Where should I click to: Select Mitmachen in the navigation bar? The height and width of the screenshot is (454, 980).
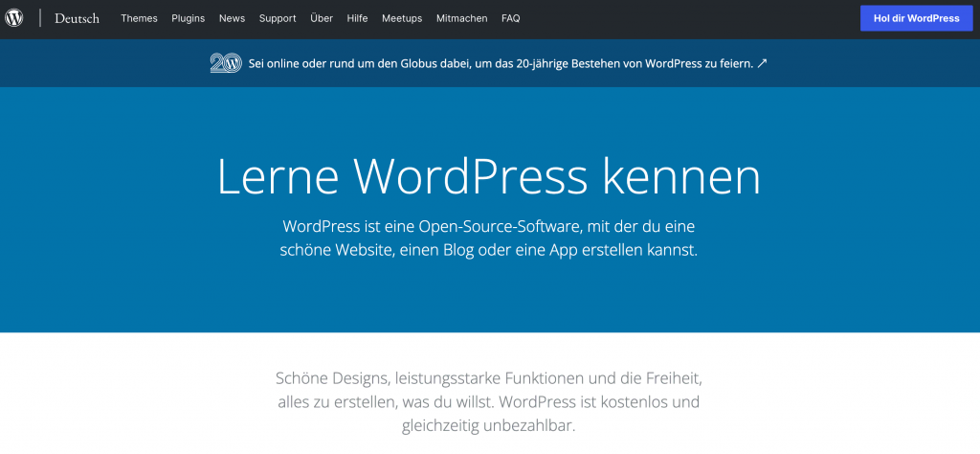tap(461, 18)
